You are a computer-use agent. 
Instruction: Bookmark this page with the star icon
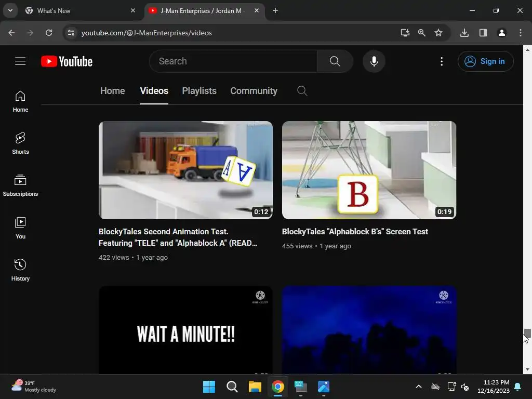tap(438, 33)
